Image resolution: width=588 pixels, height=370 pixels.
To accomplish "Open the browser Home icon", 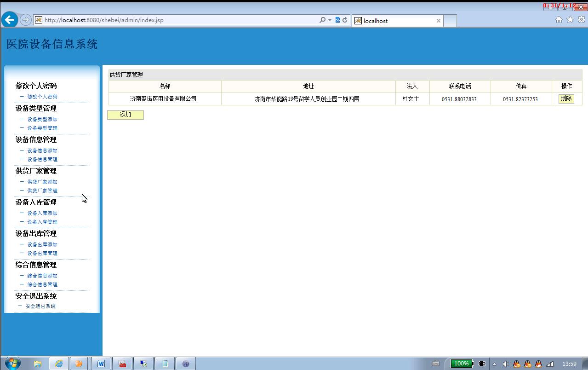I will click(x=559, y=20).
